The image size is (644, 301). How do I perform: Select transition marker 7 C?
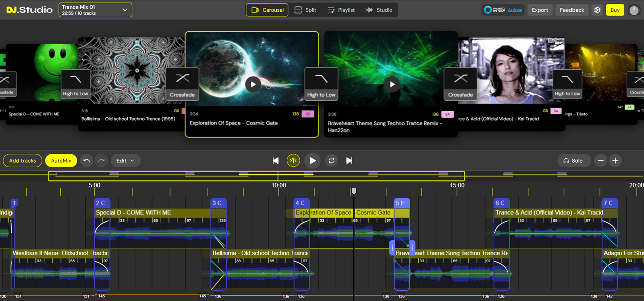[610, 203]
